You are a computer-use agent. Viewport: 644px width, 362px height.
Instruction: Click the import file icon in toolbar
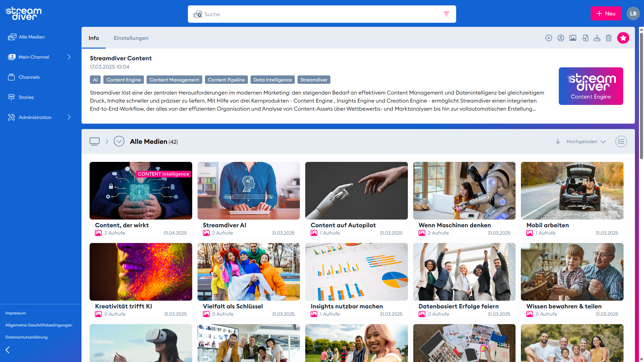point(585,38)
